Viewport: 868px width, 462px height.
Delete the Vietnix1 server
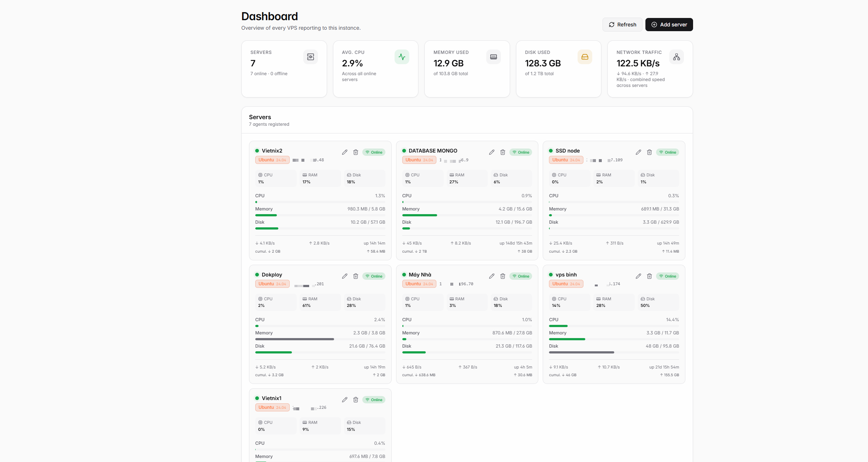click(x=355, y=400)
